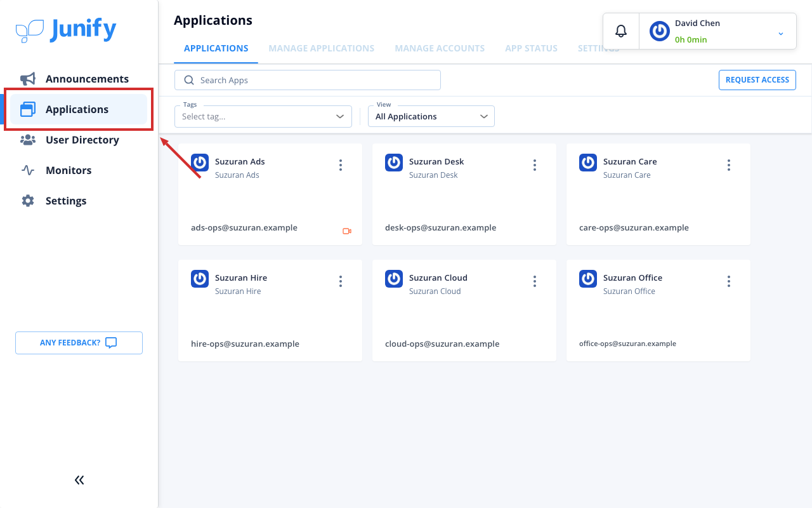Select Announcements in the sidebar
The width and height of the screenshot is (812, 508).
click(79, 79)
